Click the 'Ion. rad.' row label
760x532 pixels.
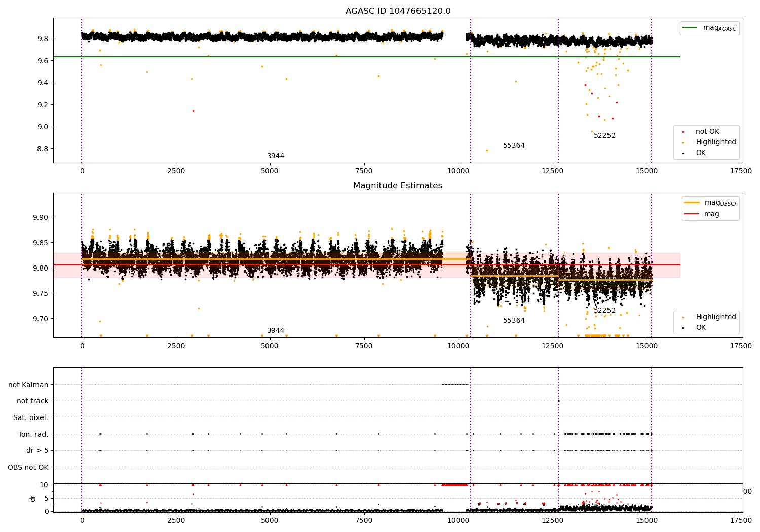(x=34, y=434)
